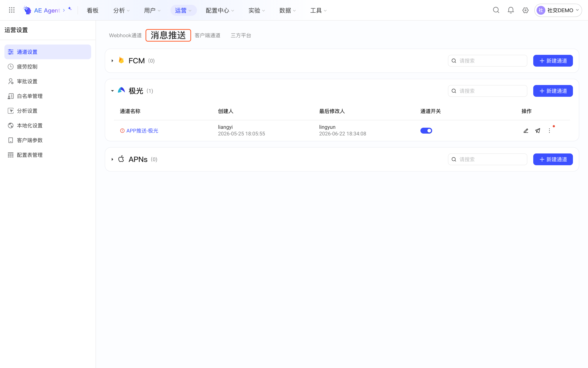Image resolution: width=588 pixels, height=368 pixels.
Task: Open 通道设置 in the sidebar
Action: (x=48, y=52)
